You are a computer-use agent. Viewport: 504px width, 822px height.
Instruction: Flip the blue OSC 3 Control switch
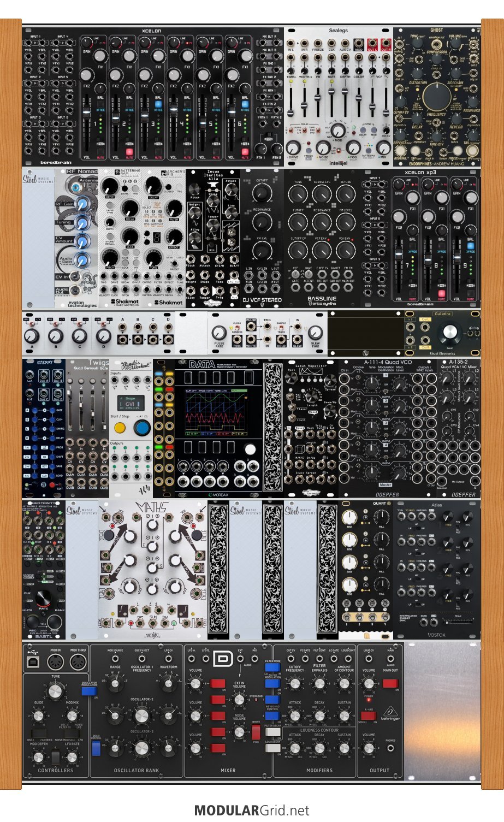[96, 748]
